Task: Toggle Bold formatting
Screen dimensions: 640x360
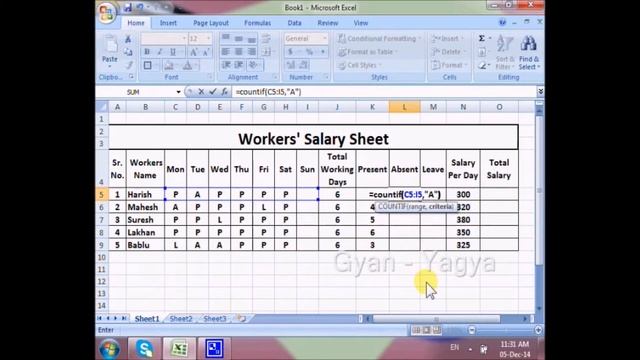Action: point(147,52)
